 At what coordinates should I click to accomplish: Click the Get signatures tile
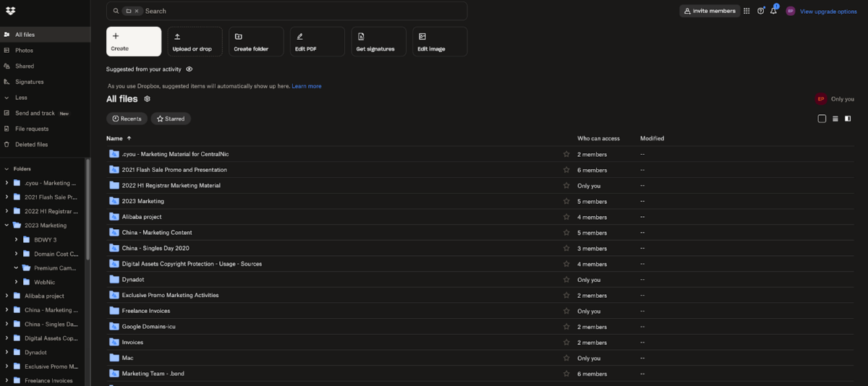[378, 41]
